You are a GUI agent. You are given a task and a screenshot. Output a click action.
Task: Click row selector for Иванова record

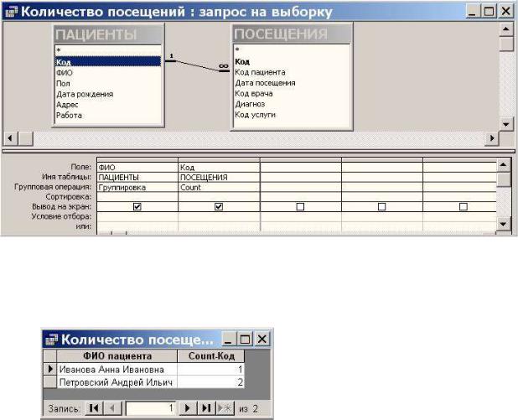coord(50,369)
